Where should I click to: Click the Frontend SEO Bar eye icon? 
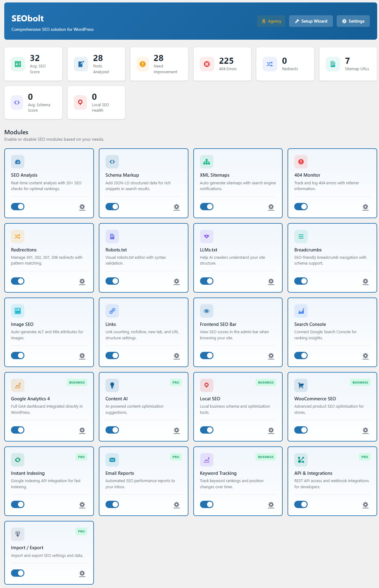pos(206,311)
